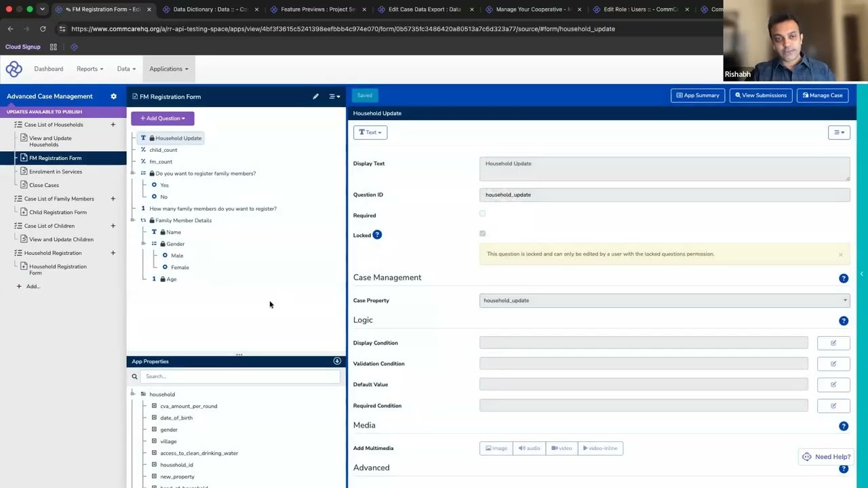The image size is (868, 488).
Task: Open the Enrolment in Services form
Action: click(x=56, y=171)
